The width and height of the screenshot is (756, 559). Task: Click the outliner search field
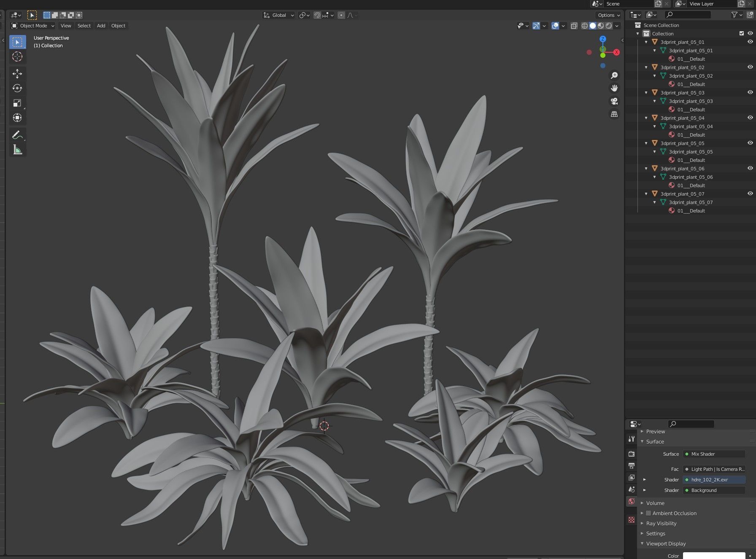click(688, 15)
